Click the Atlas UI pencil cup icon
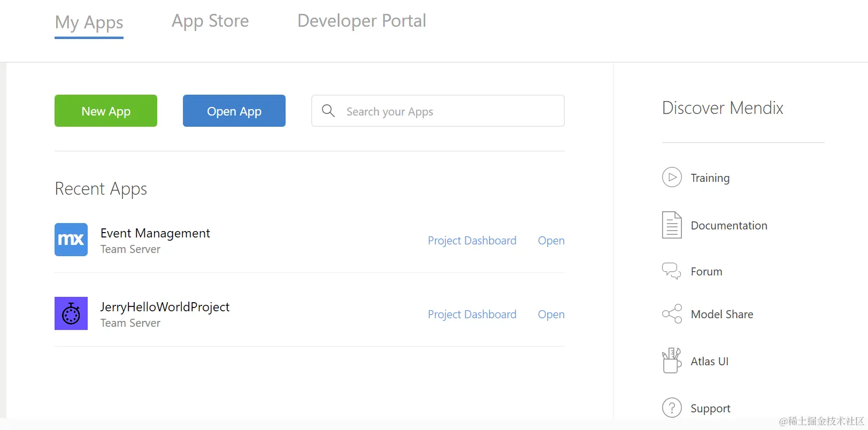Screen dimensions: 868x430 pos(672,361)
